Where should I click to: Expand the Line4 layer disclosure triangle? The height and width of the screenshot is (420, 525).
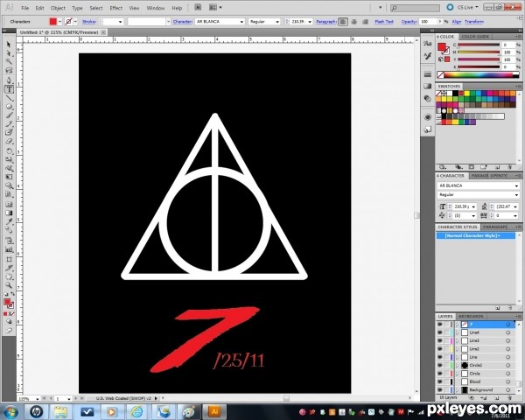pos(458,332)
